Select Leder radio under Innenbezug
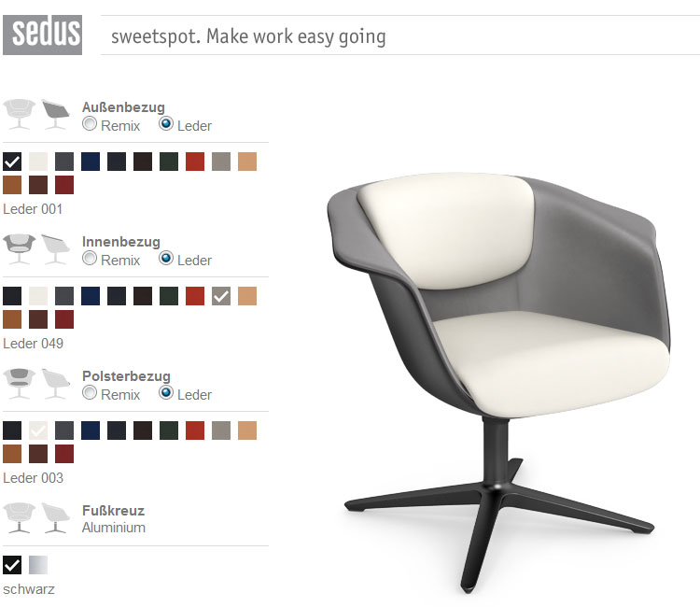 pyautogui.click(x=166, y=258)
